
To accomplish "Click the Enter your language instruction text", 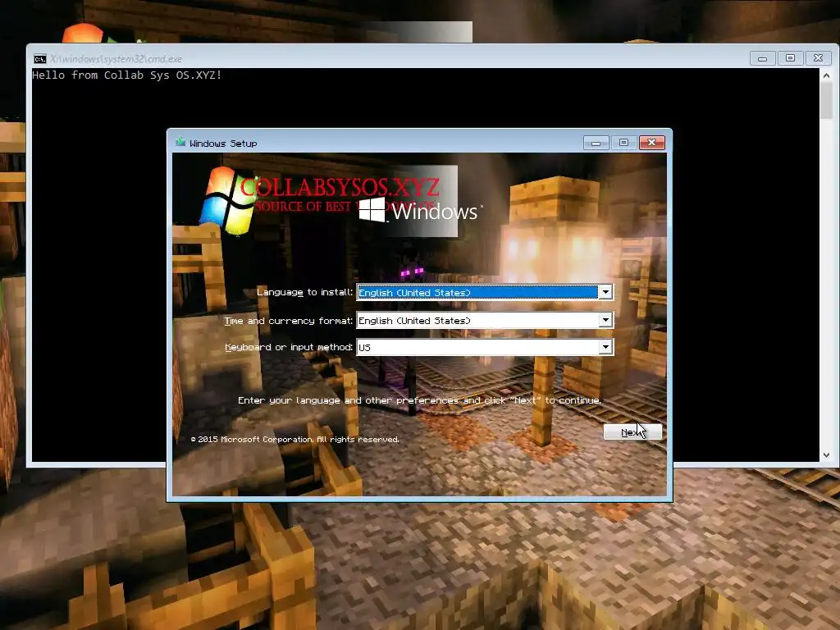I will tap(419, 400).
